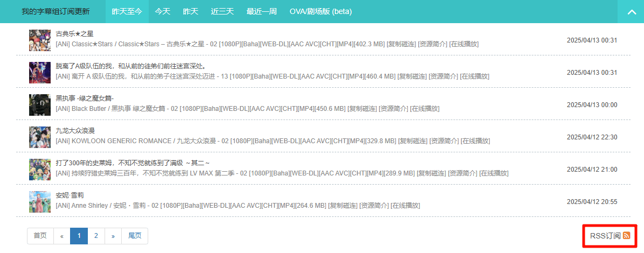Open the 最近一周 tab
Image resolution: width=644 pixels, height=253 pixels.
[x=261, y=11]
